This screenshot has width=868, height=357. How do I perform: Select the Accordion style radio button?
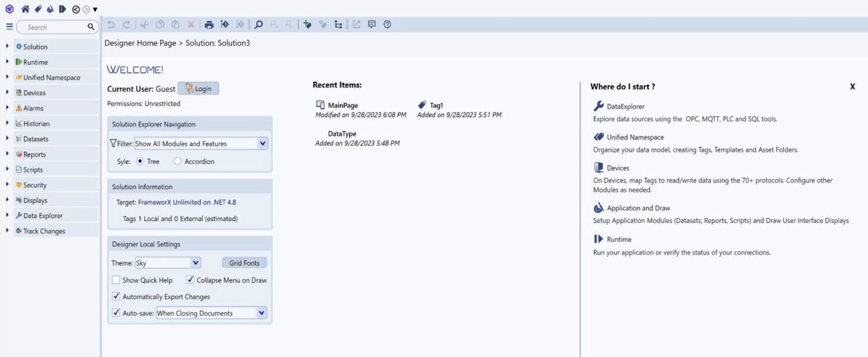click(x=177, y=161)
